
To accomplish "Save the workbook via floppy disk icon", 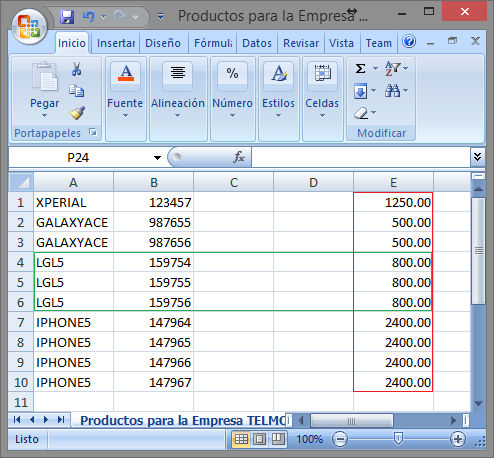I will coord(67,16).
